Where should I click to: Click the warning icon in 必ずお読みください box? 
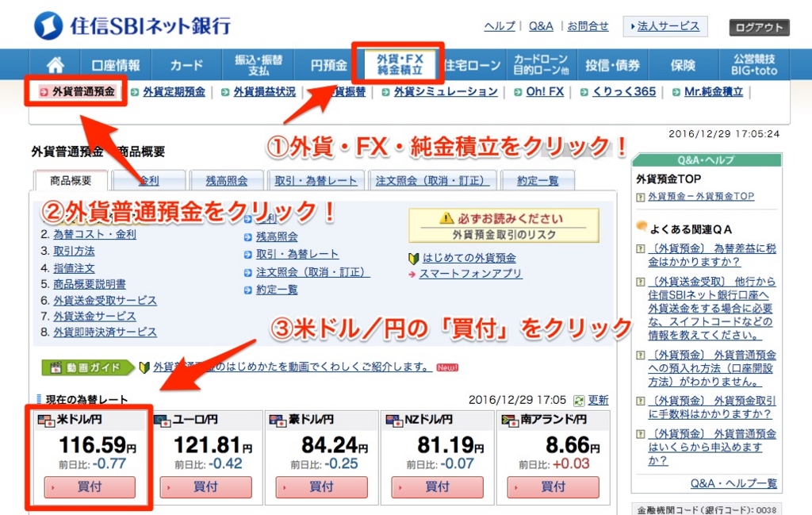pyautogui.click(x=446, y=218)
